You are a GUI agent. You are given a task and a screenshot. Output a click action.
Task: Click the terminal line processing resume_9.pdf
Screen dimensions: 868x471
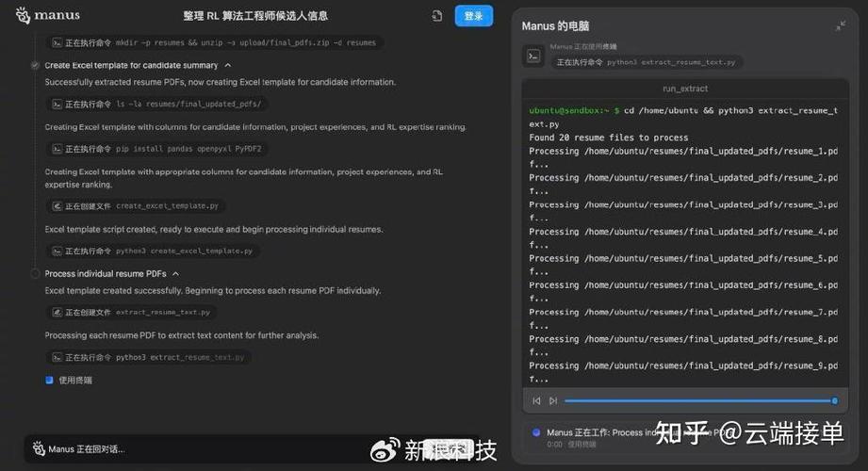(x=683, y=372)
